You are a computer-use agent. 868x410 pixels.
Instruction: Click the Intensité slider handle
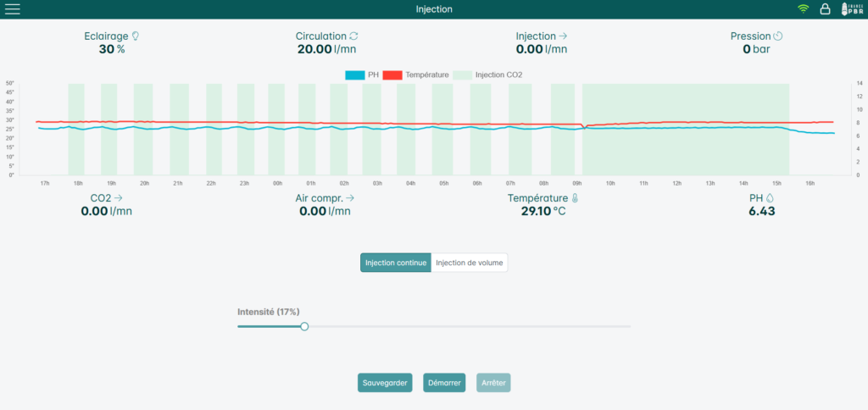click(304, 326)
